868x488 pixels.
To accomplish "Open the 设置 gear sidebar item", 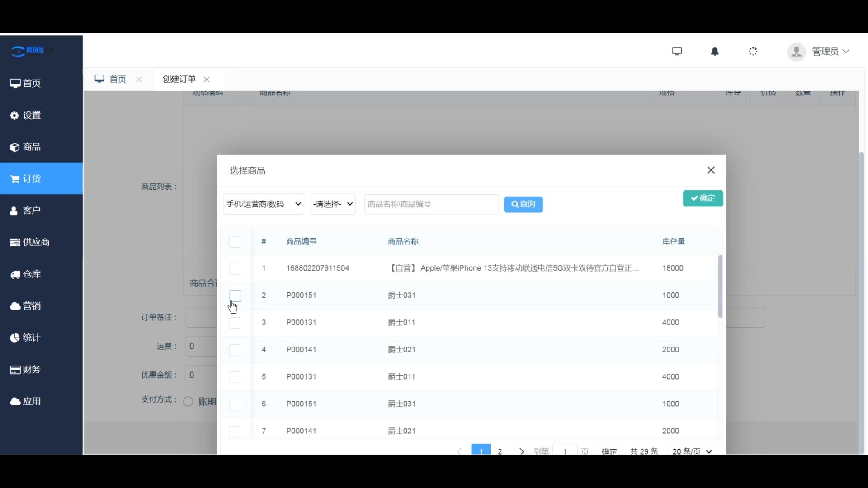I will tap(41, 115).
